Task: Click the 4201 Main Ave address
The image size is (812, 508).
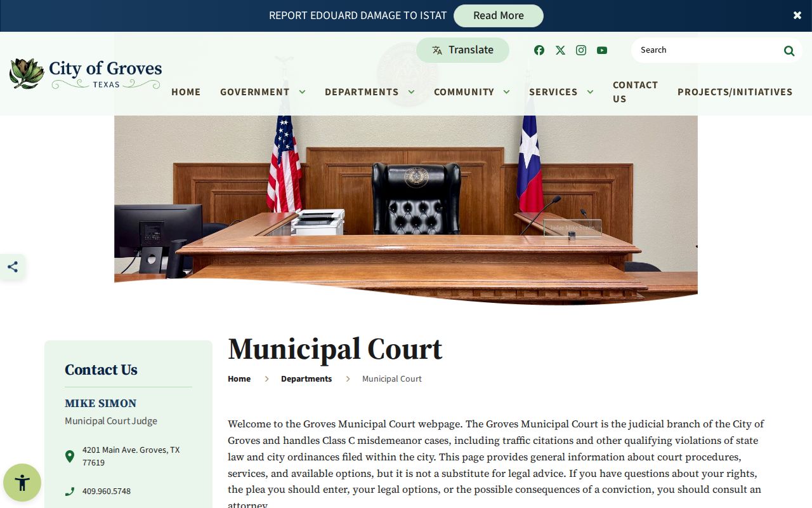Action: pos(131,456)
